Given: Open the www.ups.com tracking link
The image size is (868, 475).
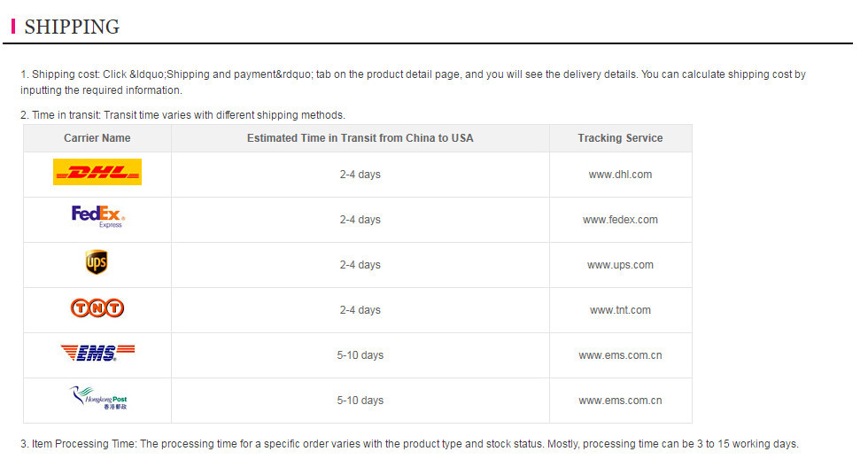Looking at the screenshot, I should (620, 265).
